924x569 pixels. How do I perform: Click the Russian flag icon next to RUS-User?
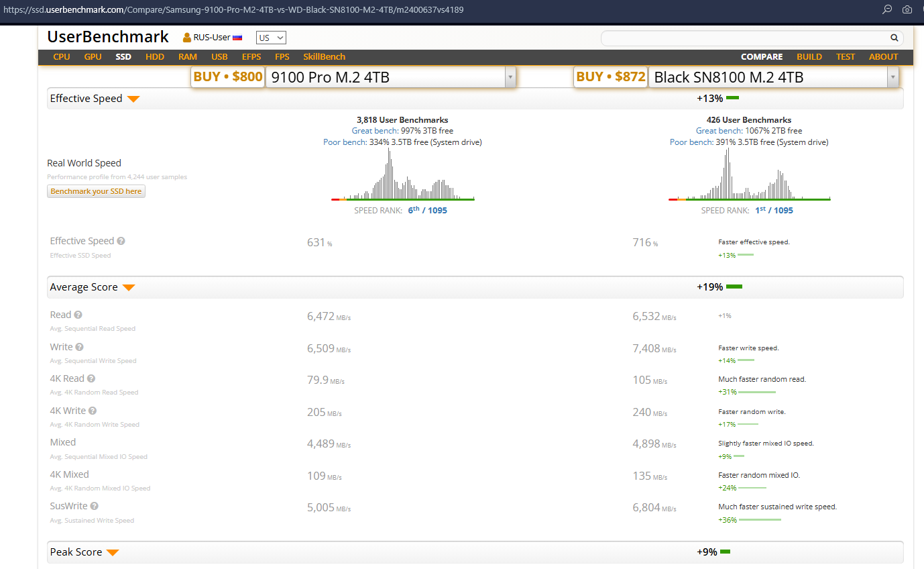coord(237,38)
